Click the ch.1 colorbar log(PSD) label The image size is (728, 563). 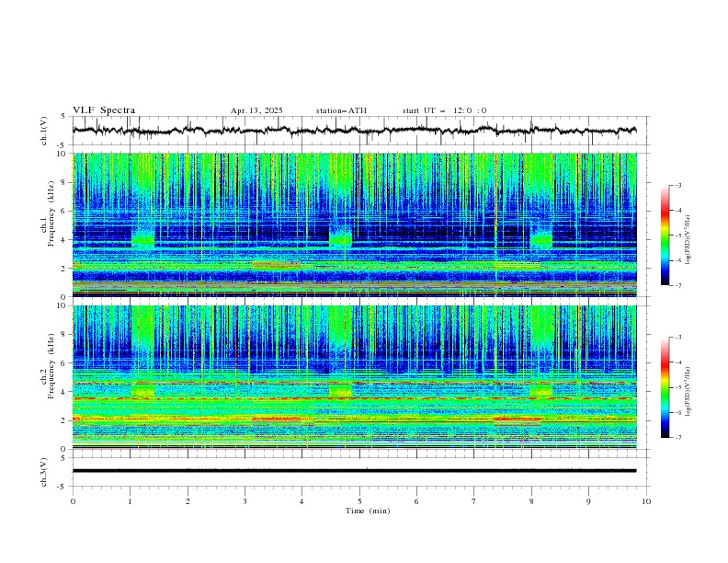(688, 241)
